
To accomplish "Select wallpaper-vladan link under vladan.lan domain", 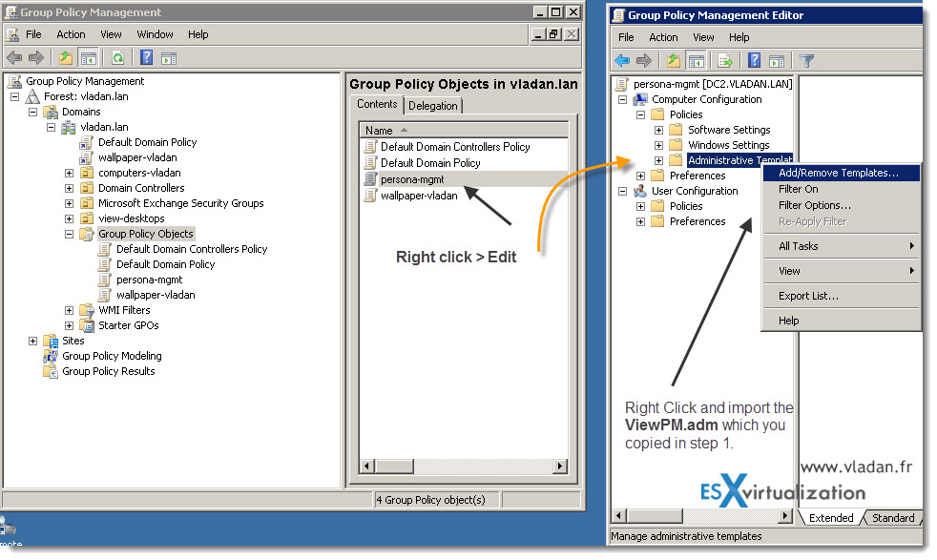I will 137,157.
